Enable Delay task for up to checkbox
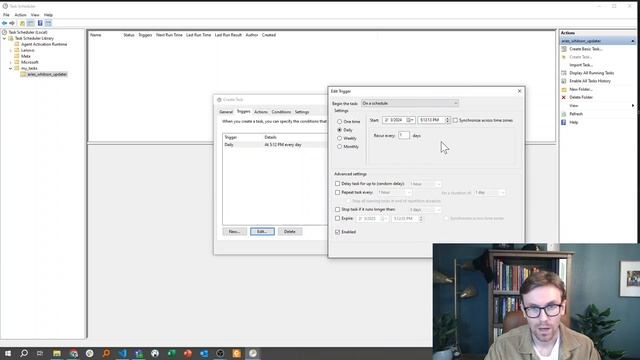This screenshot has width=640, height=360. point(338,184)
